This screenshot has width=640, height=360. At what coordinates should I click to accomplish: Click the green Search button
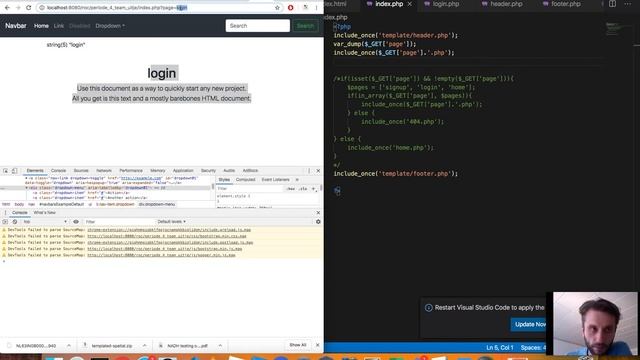[x=305, y=26]
